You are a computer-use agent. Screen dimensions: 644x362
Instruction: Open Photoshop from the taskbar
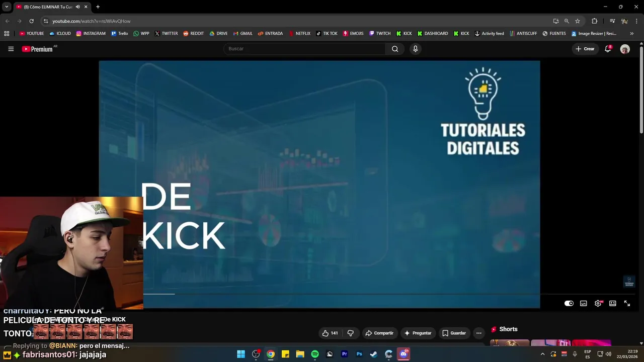(x=359, y=354)
